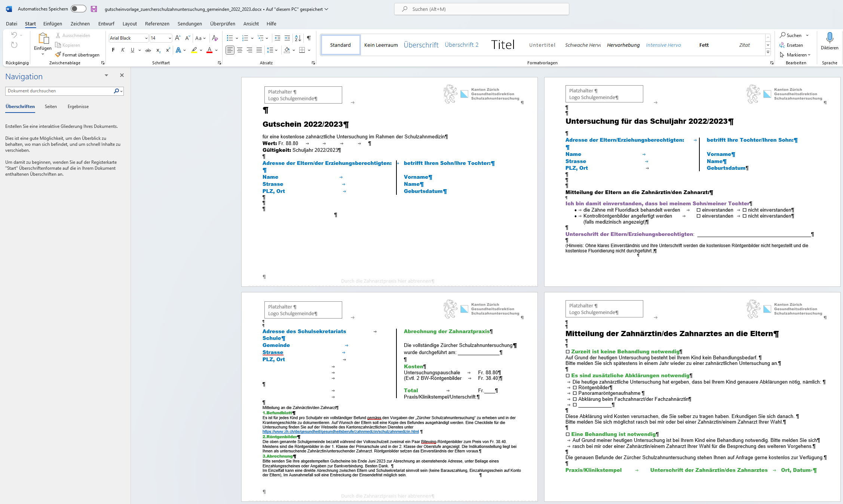Justify text alignment icon

[259, 50]
